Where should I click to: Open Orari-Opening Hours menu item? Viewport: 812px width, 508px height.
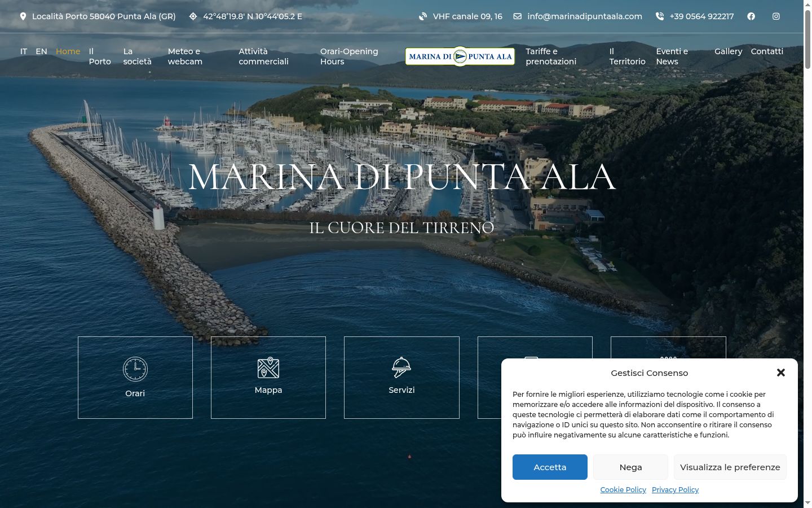pyautogui.click(x=349, y=56)
